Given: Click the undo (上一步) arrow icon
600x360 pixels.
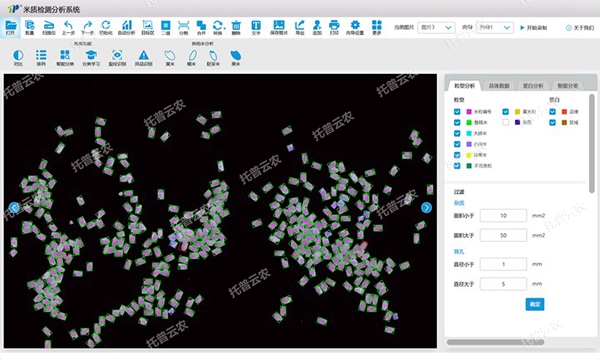Looking at the screenshot, I should click(x=68, y=26).
